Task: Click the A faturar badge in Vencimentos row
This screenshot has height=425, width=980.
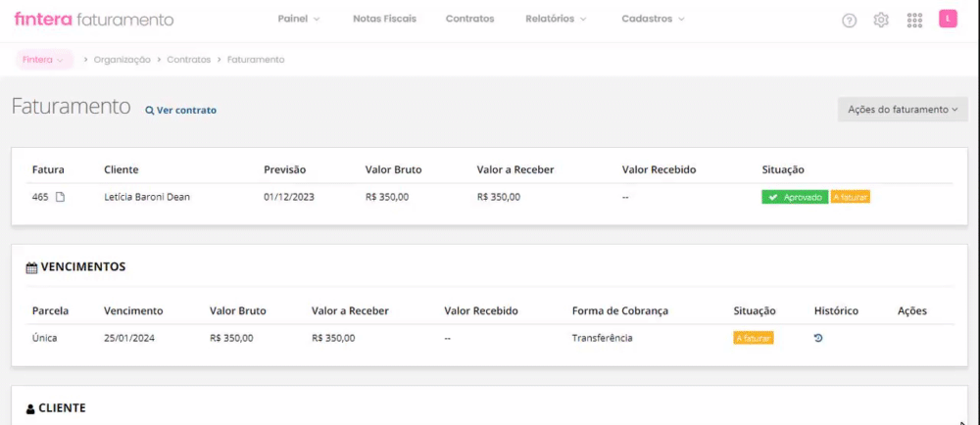Action: (754, 338)
